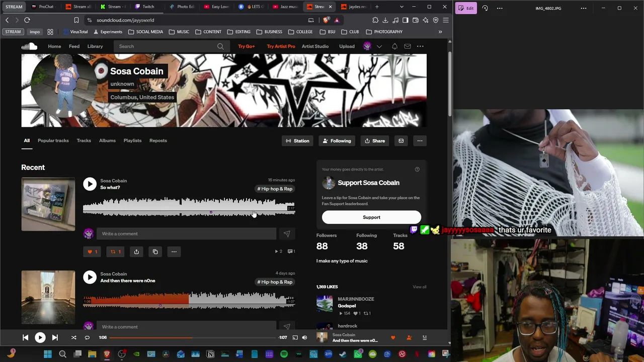Image resolution: width=644 pixels, height=362 pixels.
Task: Open cast to device in player
Action: click(x=295, y=338)
